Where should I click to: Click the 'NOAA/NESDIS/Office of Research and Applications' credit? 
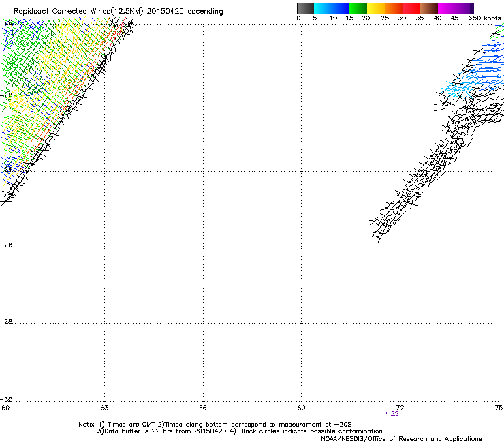pos(401,439)
